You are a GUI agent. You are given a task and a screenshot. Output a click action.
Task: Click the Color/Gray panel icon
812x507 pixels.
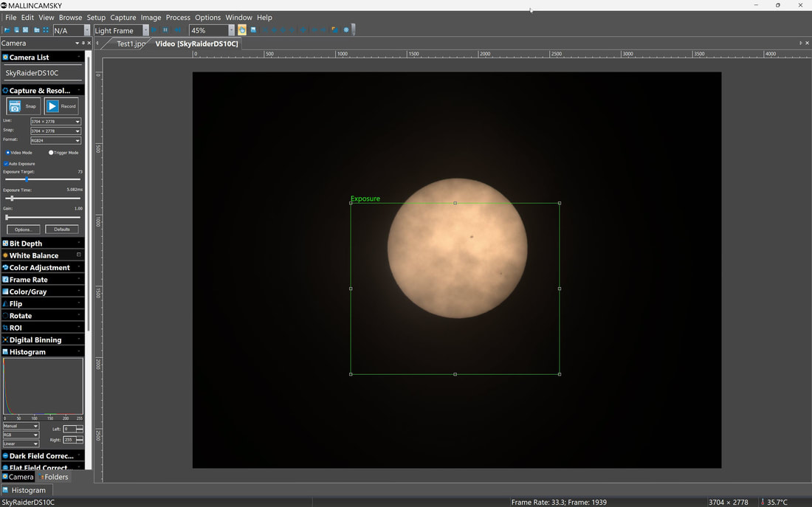coord(5,292)
